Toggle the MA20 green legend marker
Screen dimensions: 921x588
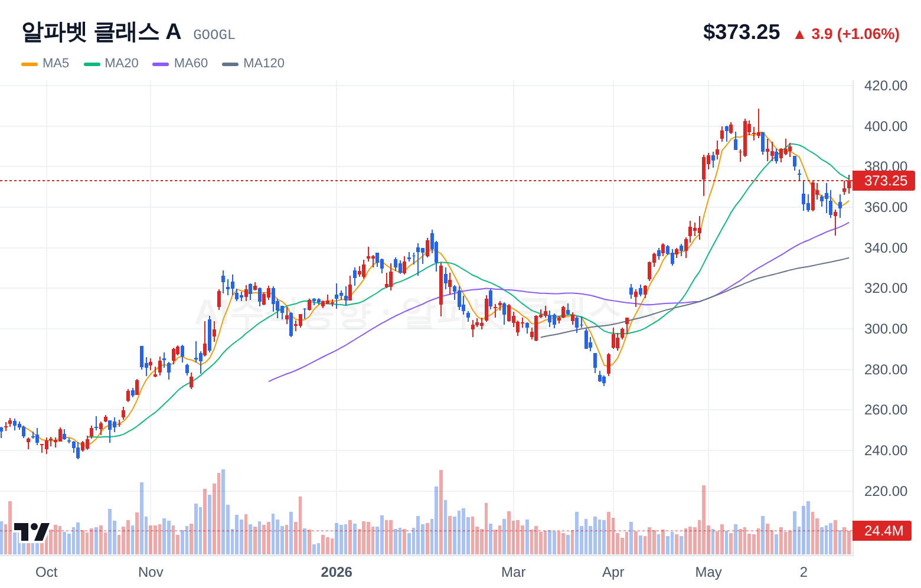pyautogui.click(x=92, y=64)
